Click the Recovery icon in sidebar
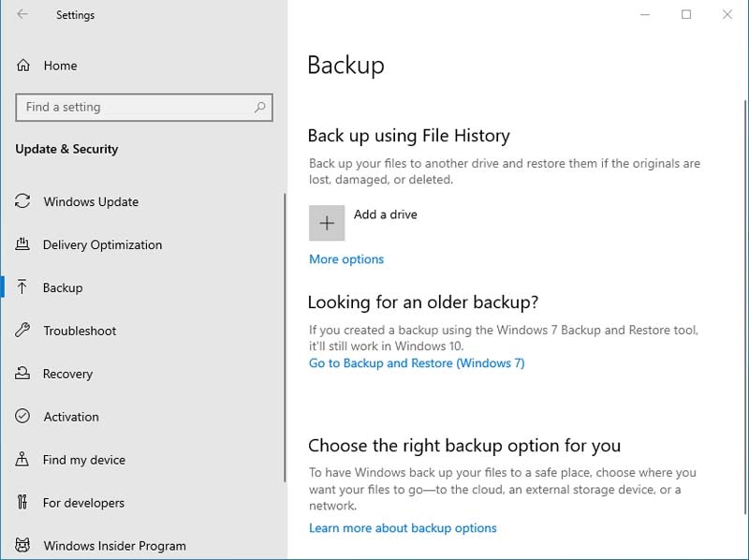 (23, 374)
